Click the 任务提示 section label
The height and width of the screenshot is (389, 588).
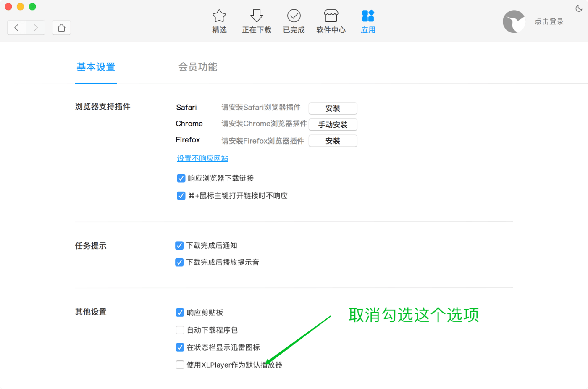point(91,246)
